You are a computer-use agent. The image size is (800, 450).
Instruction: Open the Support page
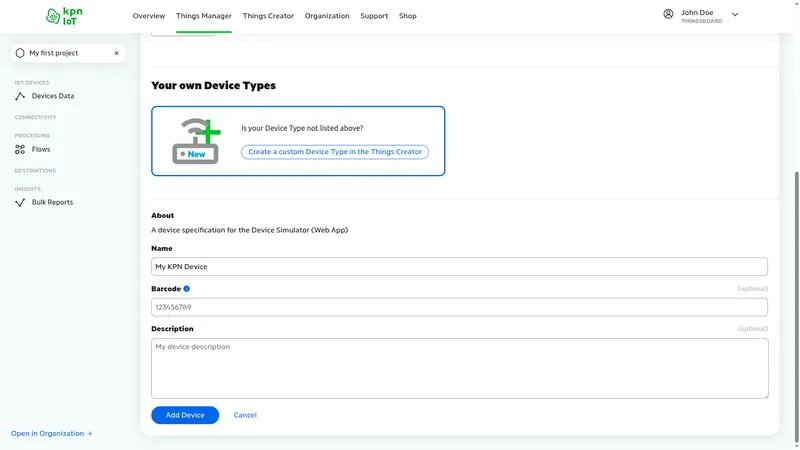click(374, 16)
